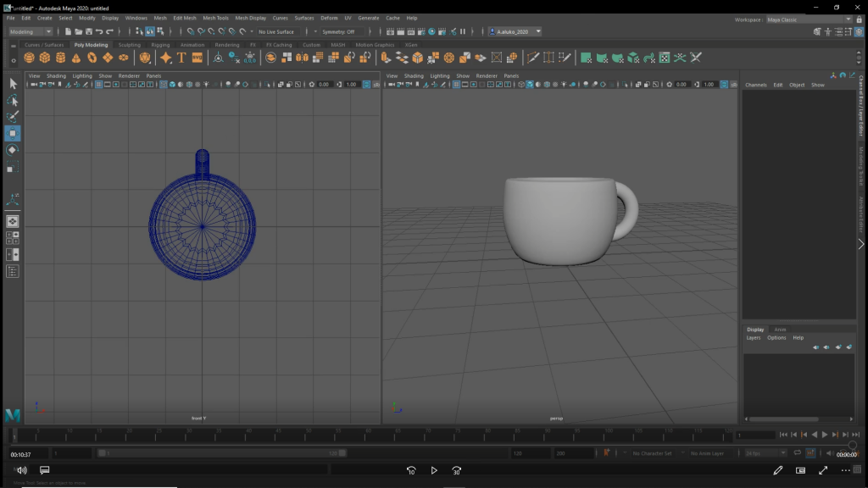Click the SVG import shelf icon
The width and height of the screenshot is (868, 488).
[x=198, y=58]
